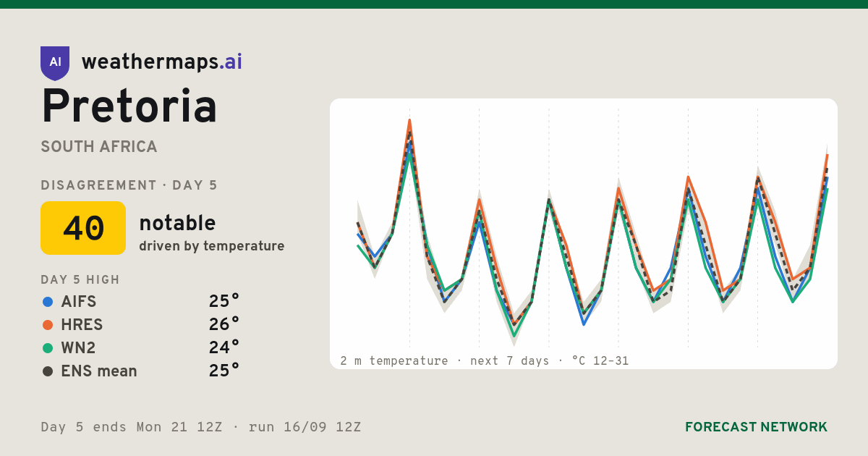
Task: Click the AIFS model label
Action: pyautogui.click(x=79, y=302)
